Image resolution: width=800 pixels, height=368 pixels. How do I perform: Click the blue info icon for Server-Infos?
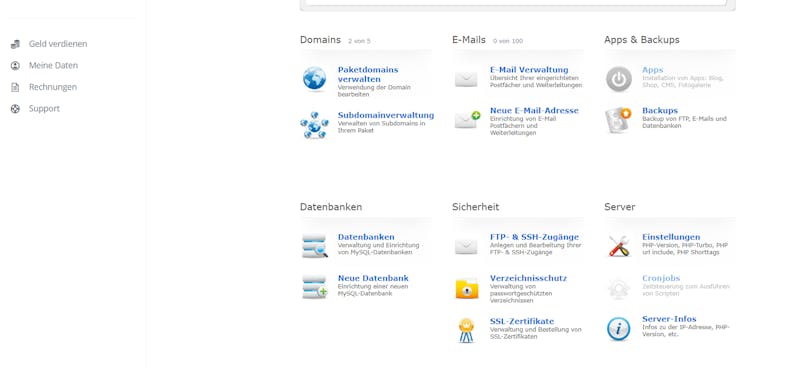pos(618,329)
